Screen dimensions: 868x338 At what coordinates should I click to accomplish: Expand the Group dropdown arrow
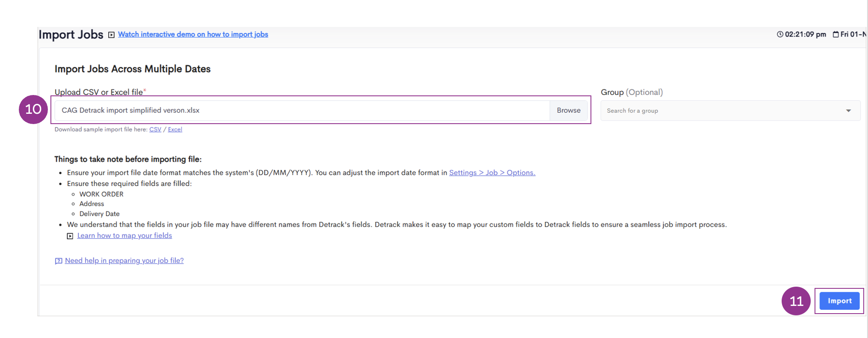[x=848, y=111]
